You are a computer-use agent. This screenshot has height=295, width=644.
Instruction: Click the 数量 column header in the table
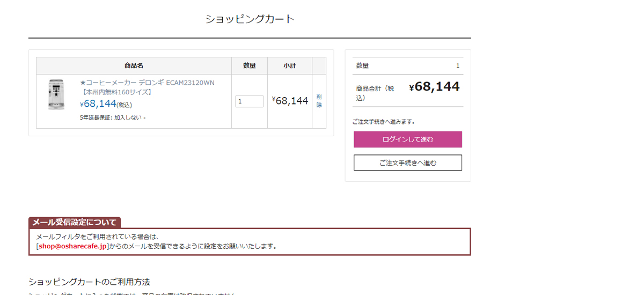click(x=249, y=66)
